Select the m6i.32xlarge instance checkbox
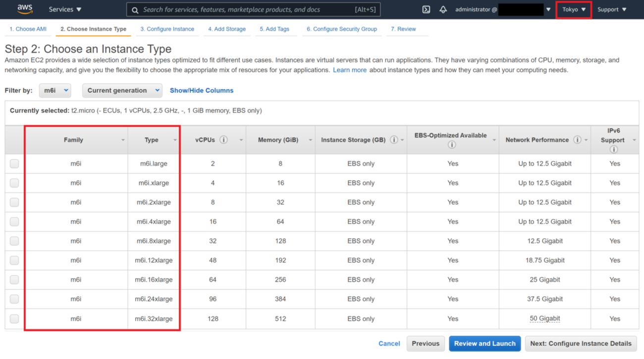 tap(14, 319)
